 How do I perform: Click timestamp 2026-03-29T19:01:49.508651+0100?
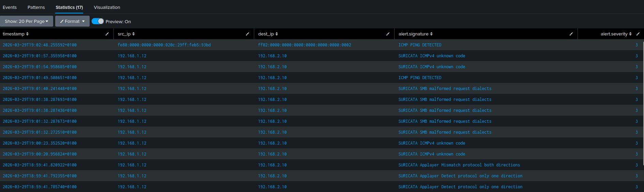pyautogui.click(x=40, y=77)
